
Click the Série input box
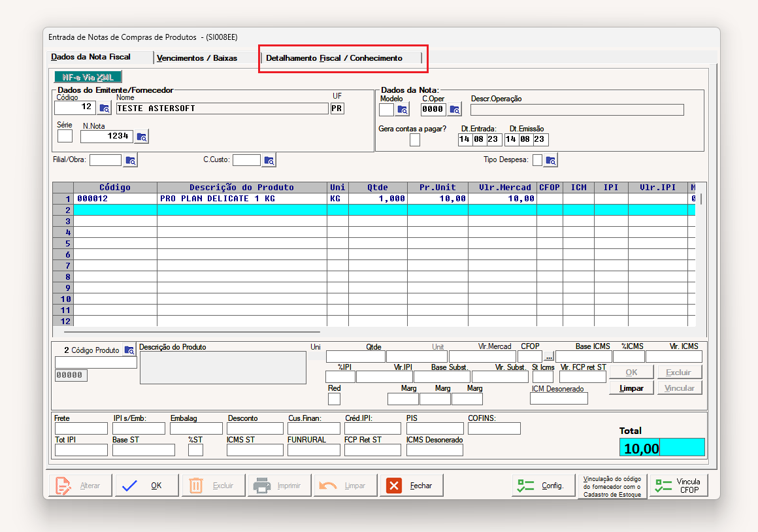point(65,136)
